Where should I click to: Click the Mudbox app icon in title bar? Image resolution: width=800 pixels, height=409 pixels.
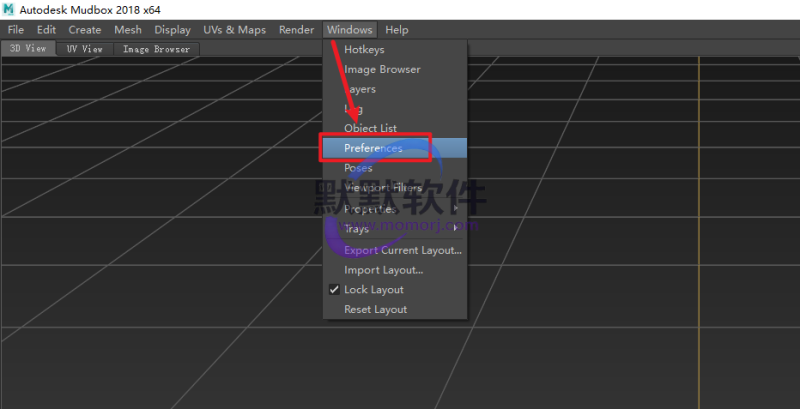(x=8, y=9)
